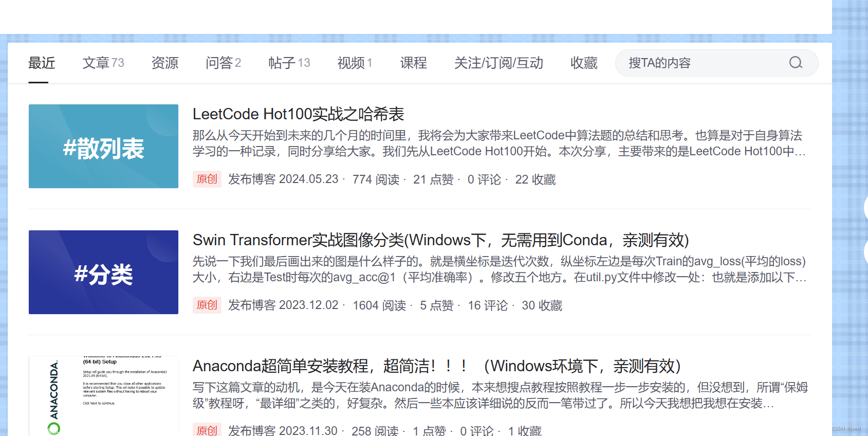This screenshot has height=436, width=868.
Task: Open the Anaconda超简单安装教程 article title
Action: click(x=437, y=366)
